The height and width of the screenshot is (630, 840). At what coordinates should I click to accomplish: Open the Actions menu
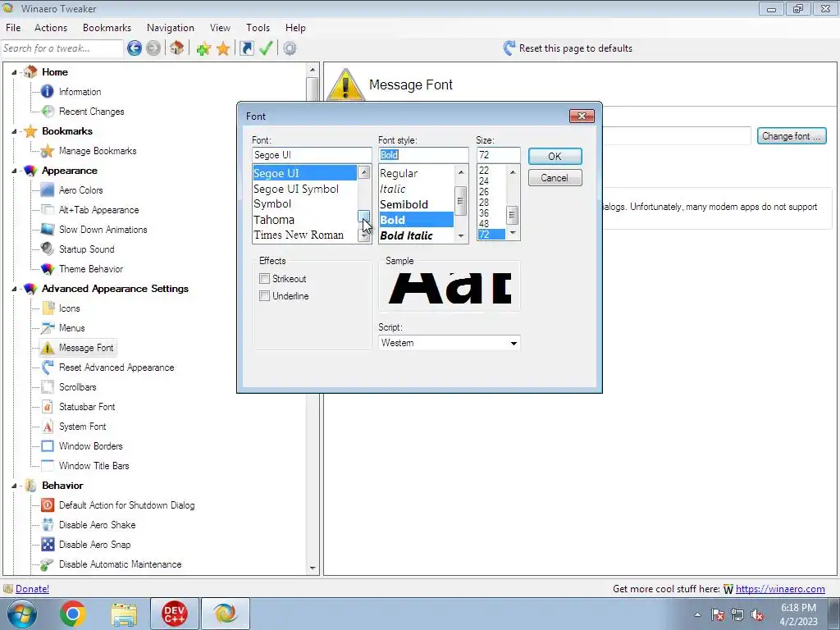click(x=51, y=28)
